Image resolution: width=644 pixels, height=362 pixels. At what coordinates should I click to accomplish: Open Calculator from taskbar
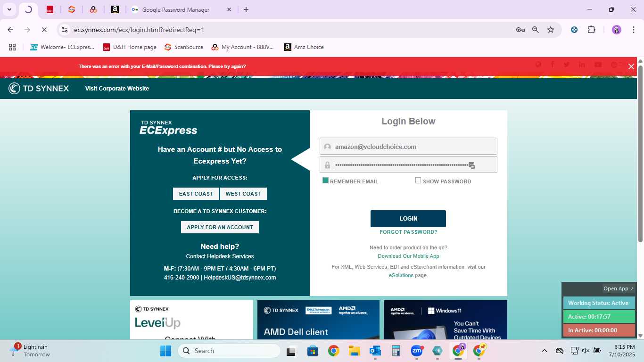tap(396, 351)
